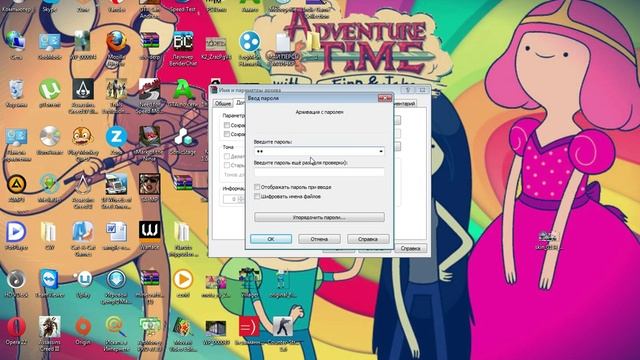Image resolution: width=640 pixels, height=360 pixels.
Task: Tick 'Отображать пароль при вводе' checkbox
Action: click(x=257, y=187)
